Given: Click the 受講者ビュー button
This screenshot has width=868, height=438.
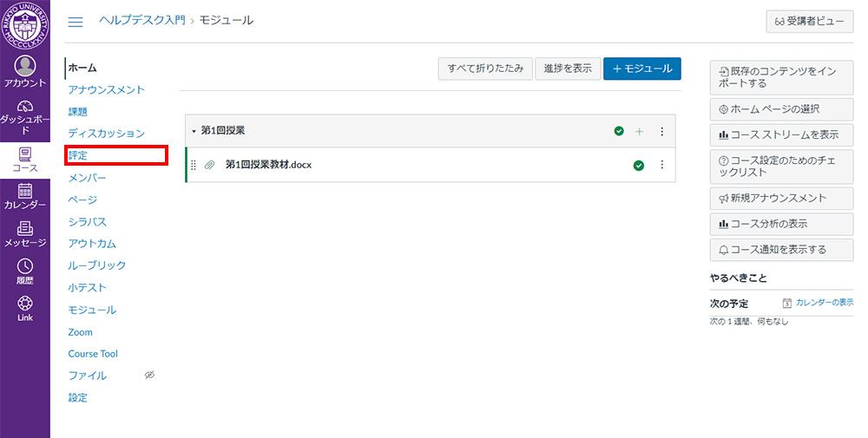Looking at the screenshot, I should pyautogui.click(x=803, y=22).
